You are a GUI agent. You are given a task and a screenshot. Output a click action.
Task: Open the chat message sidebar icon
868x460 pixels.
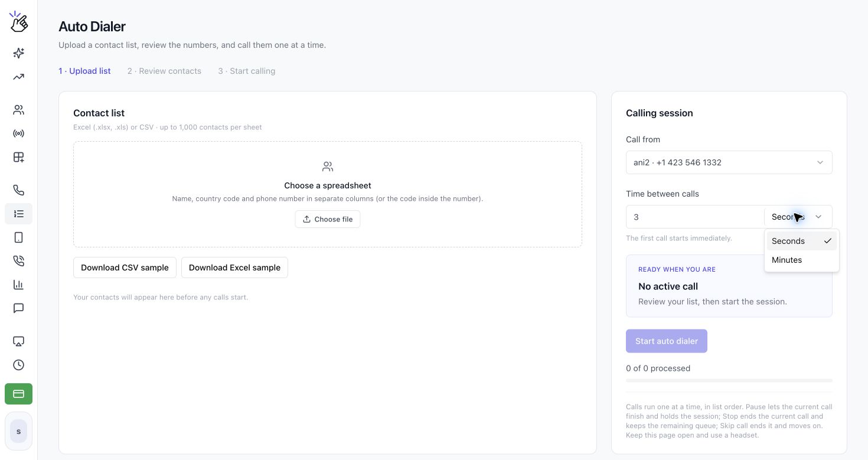click(x=18, y=308)
